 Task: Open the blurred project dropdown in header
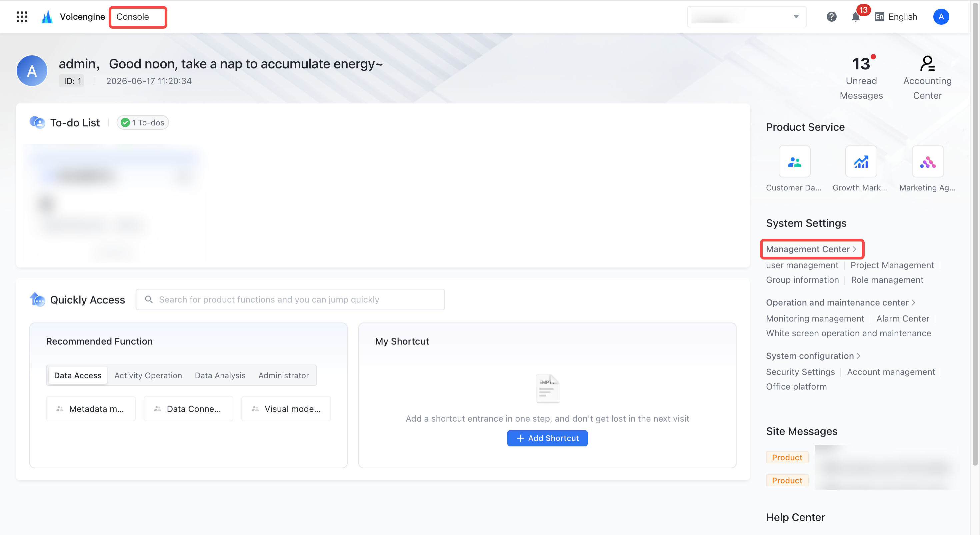746,16
